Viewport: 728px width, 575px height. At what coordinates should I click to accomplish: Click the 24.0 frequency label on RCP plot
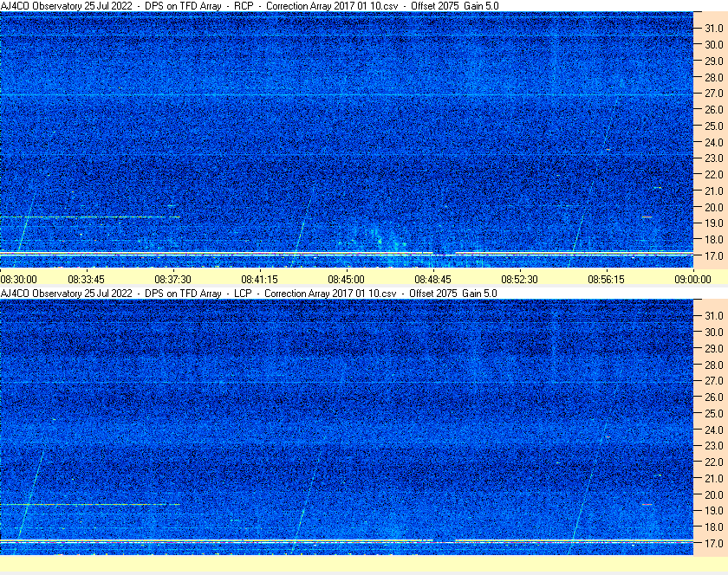[x=714, y=142]
